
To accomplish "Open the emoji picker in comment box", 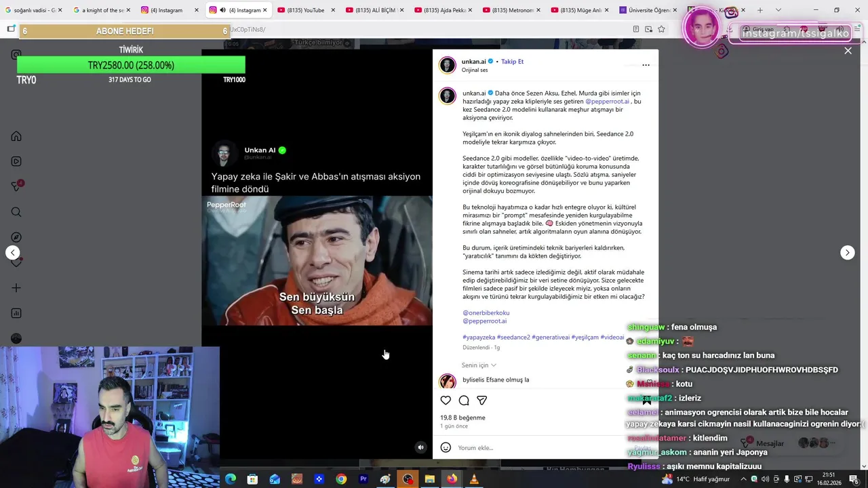I will (446, 447).
